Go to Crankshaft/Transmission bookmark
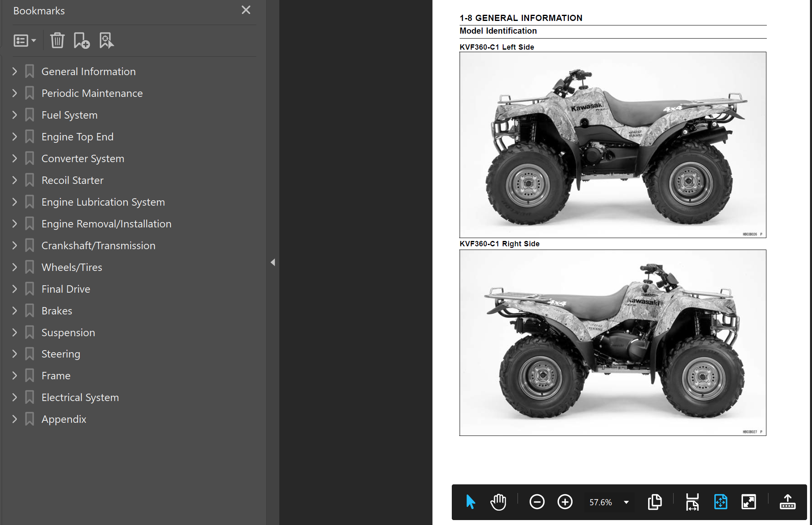 coord(98,245)
